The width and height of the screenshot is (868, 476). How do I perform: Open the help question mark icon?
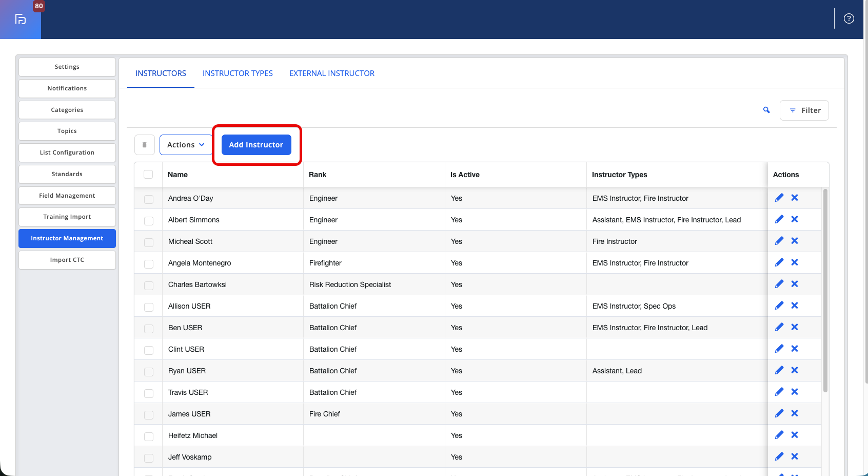[x=849, y=18]
